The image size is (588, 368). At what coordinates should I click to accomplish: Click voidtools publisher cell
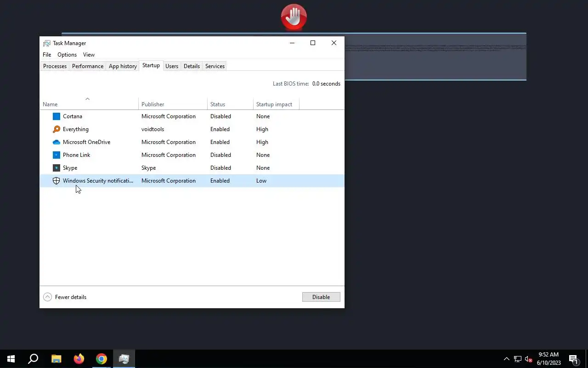click(x=153, y=129)
